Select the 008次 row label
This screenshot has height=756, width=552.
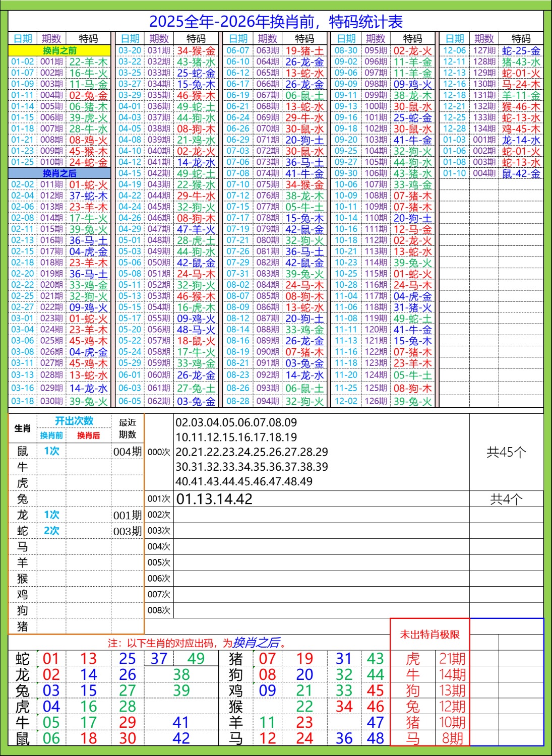point(159,610)
